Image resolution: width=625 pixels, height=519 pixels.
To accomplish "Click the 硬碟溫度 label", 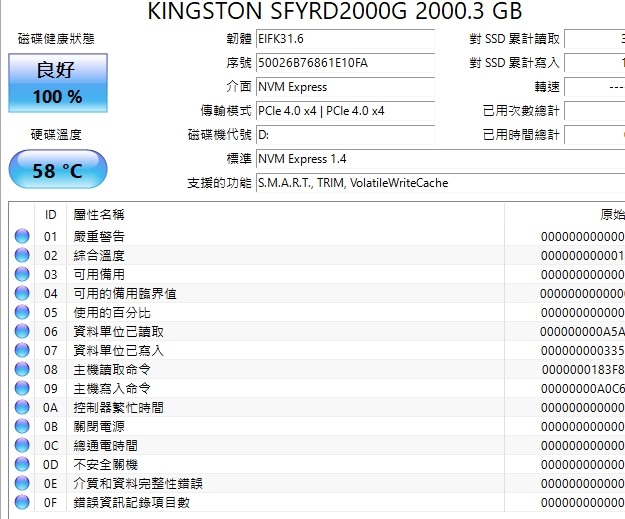I will [x=56, y=134].
